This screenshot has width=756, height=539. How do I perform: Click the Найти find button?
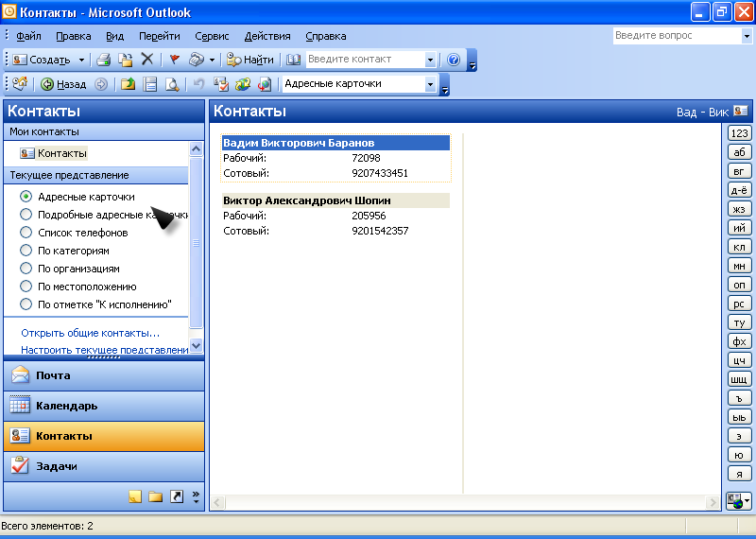tap(249, 60)
